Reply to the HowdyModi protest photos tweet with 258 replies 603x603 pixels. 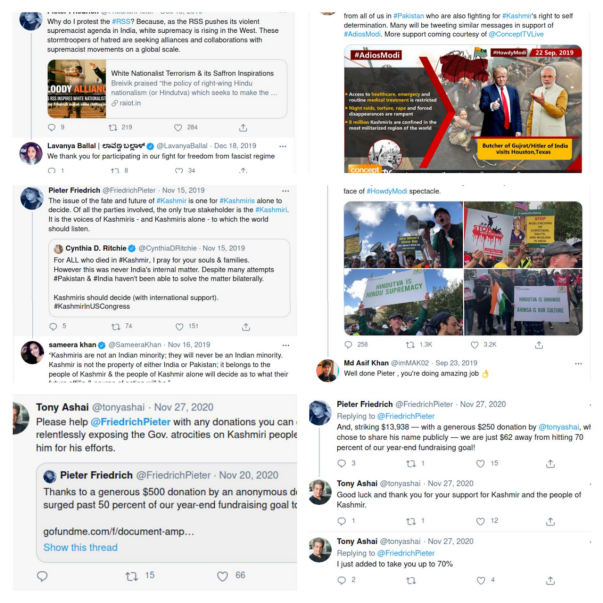pos(348,345)
